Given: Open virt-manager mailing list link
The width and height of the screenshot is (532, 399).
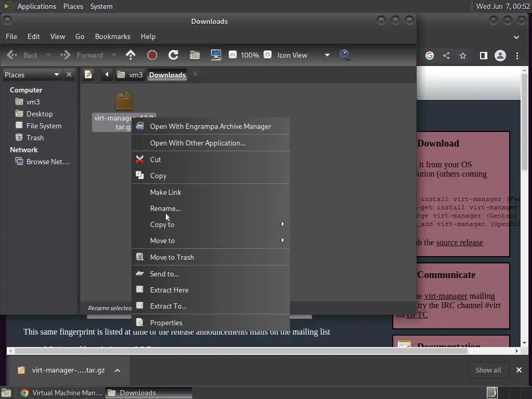Looking at the screenshot, I should click(446, 296).
